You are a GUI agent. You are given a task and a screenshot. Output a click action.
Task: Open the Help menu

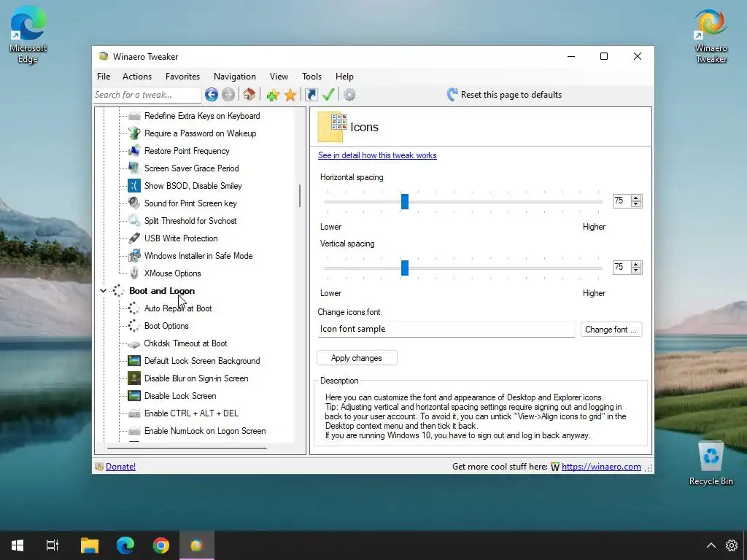pos(344,76)
